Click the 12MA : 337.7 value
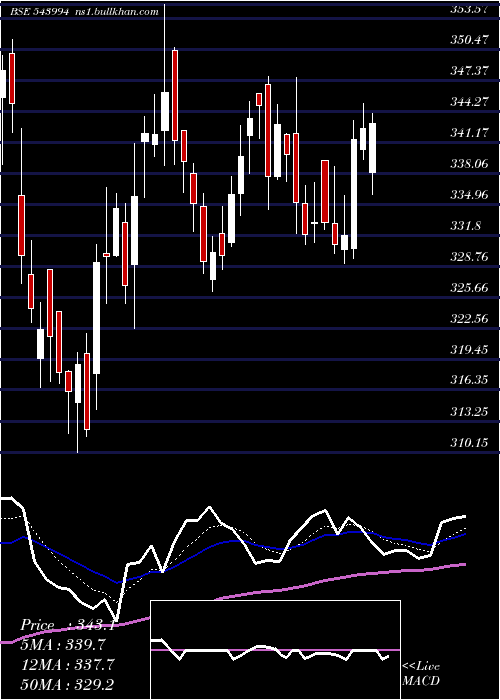The height and width of the screenshot is (700, 500). pyautogui.click(x=67, y=665)
